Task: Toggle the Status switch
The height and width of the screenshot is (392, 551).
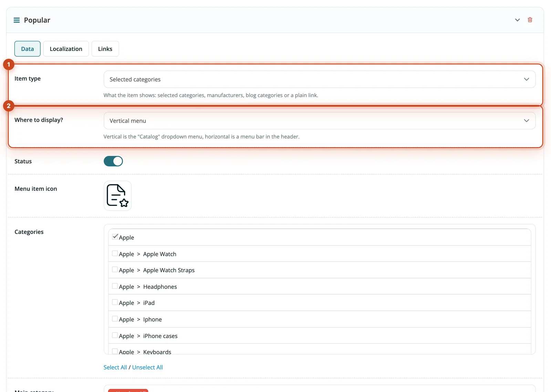Action: tap(113, 161)
